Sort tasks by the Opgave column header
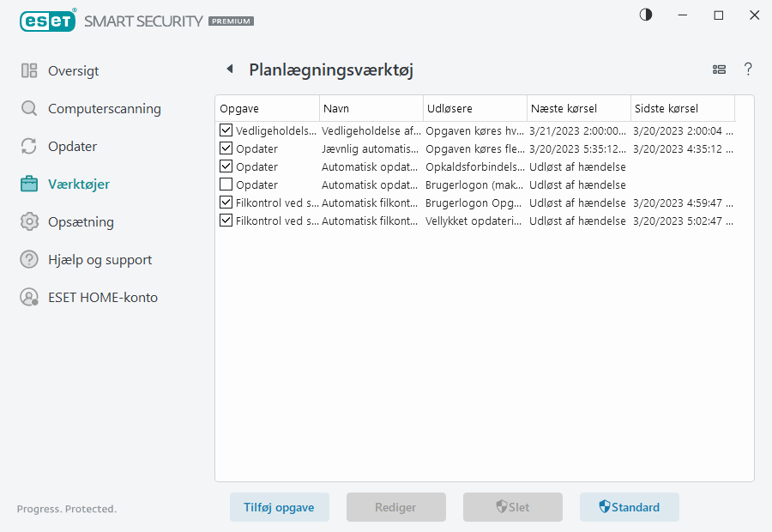The height and width of the screenshot is (532, 772). (x=266, y=109)
